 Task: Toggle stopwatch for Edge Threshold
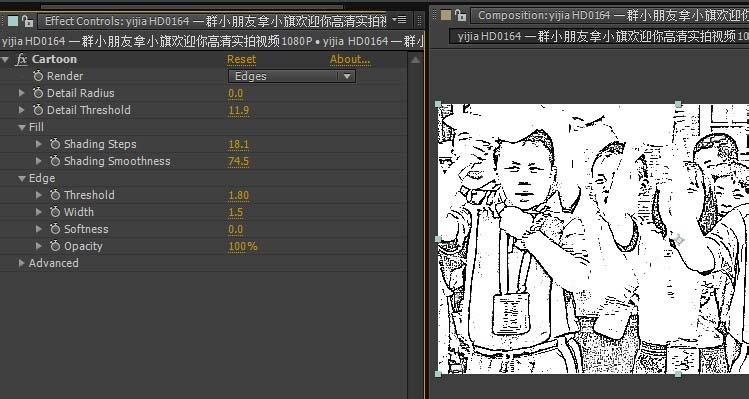pyautogui.click(x=55, y=195)
